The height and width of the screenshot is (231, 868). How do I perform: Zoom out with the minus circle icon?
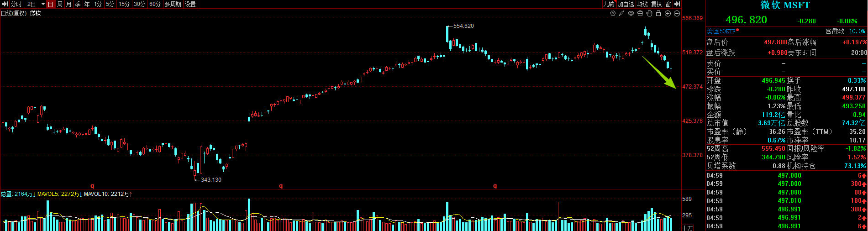coord(677,14)
